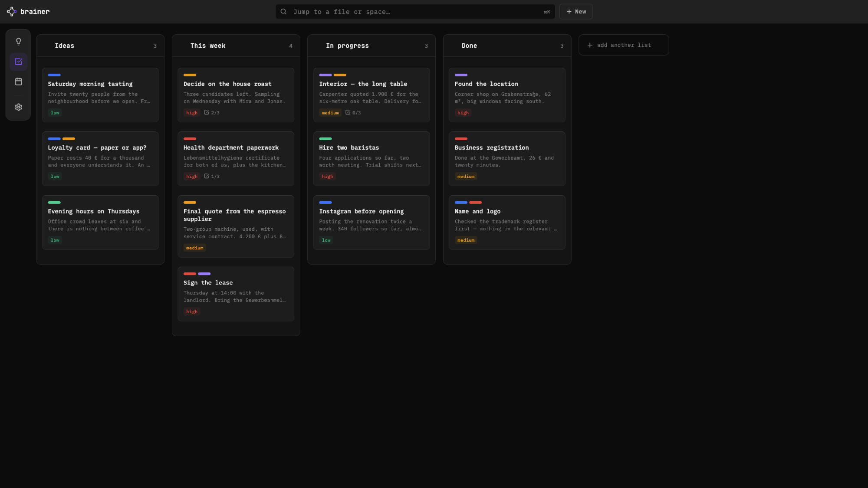Open the Sign the lease card

pos(236,294)
